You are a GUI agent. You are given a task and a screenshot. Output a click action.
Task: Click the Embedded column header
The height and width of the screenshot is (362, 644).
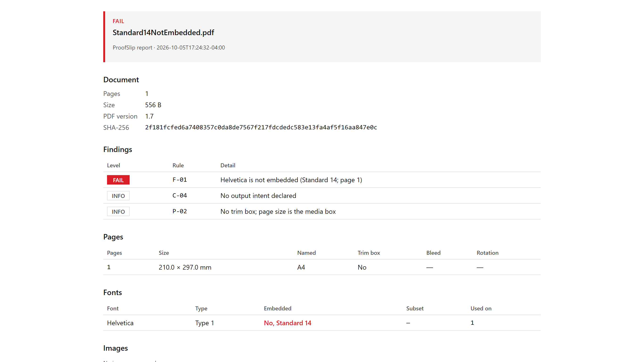click(277, 308)
